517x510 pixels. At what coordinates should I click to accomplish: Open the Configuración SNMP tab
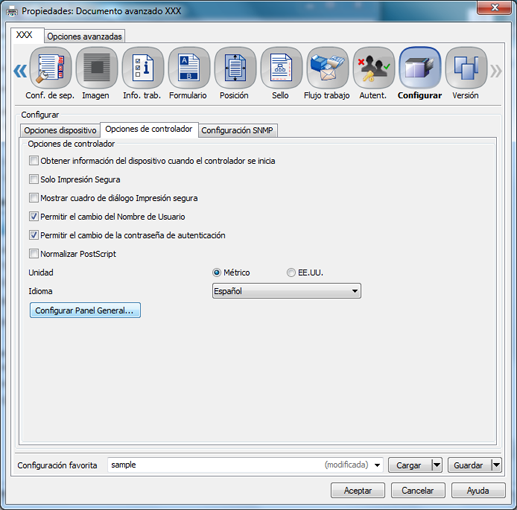tap(237, 130)
